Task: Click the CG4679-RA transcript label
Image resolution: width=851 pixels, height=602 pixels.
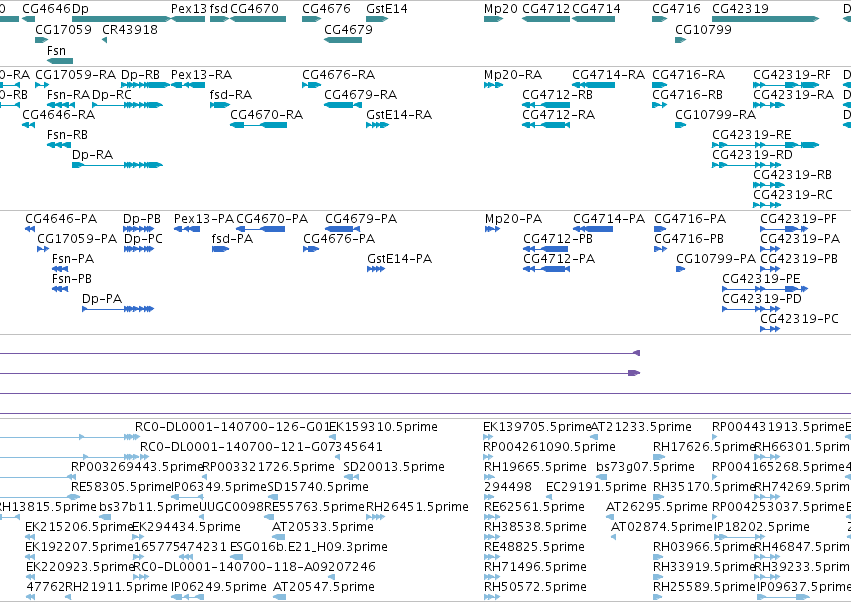Action: click(360, 95)
